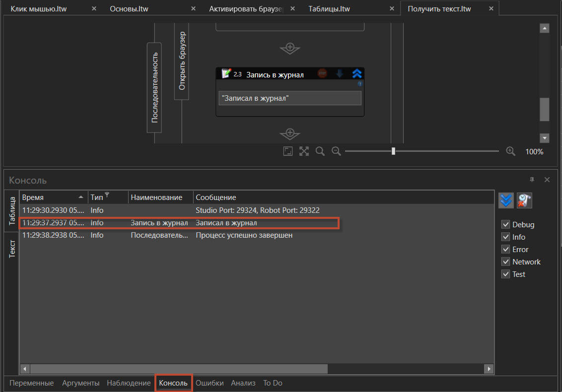Open the filter icon on the Тип column

point(107,195)
